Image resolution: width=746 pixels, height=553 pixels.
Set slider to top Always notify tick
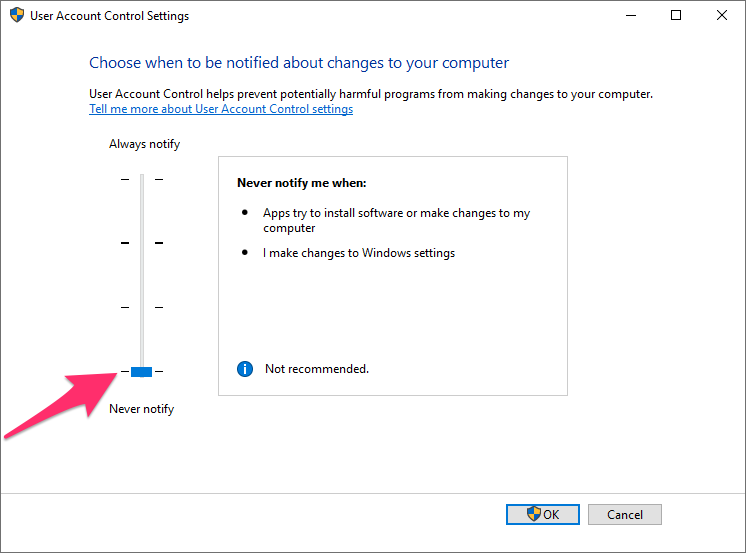coord(142,179)
